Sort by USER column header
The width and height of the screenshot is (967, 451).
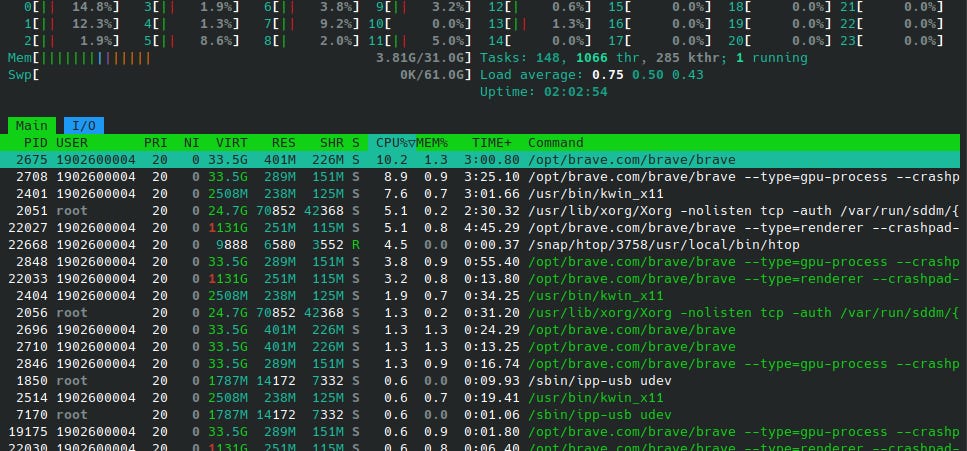tap(72, 143)
